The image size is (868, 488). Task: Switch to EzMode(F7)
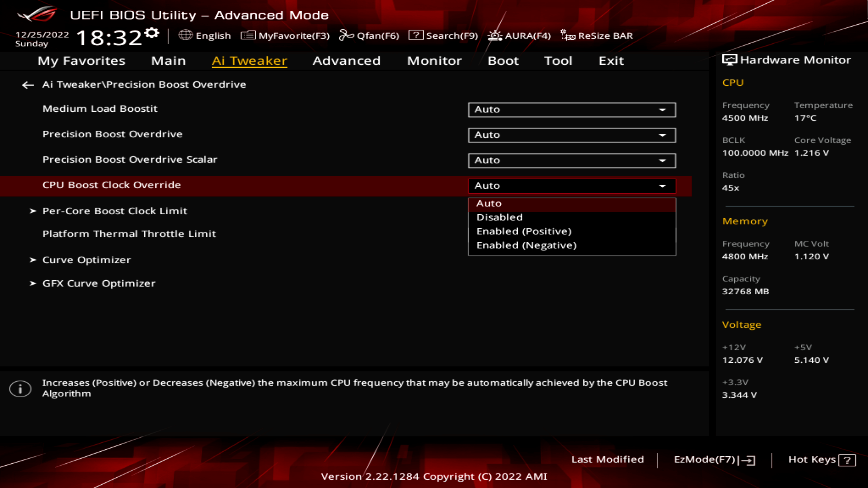coord(715,460)
